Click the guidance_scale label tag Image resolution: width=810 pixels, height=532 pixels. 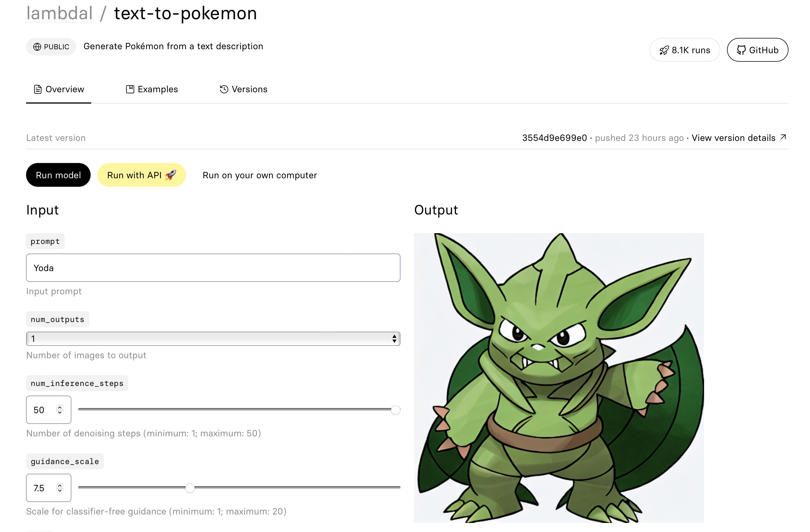point(65,461)
